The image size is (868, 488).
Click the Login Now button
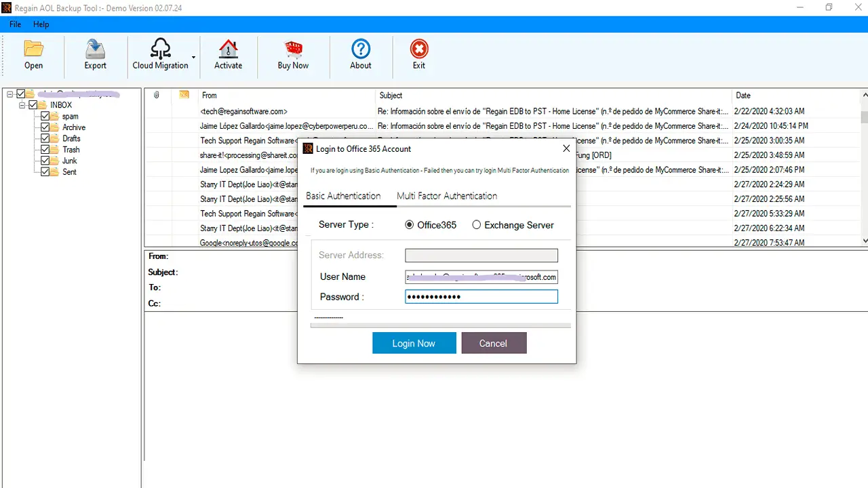point(414,343)
